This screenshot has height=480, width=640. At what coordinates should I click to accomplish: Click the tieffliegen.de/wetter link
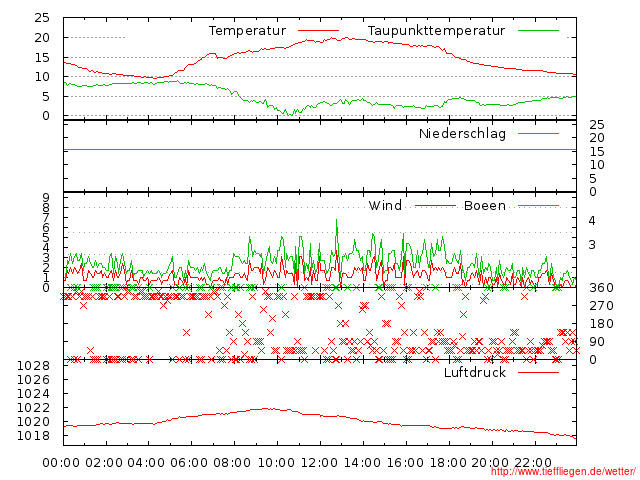(x=563, y=471)
